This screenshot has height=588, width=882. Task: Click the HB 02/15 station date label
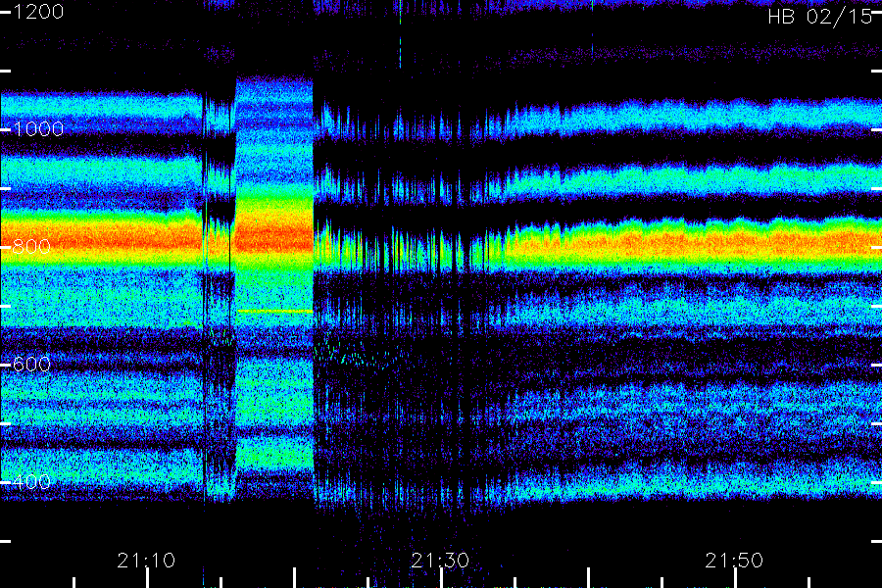coord(820,17)
